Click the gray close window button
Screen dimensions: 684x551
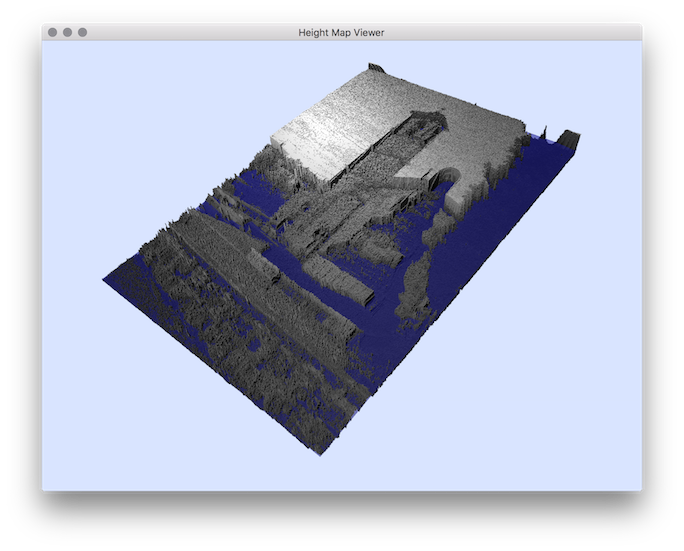[x=52, y=32]
